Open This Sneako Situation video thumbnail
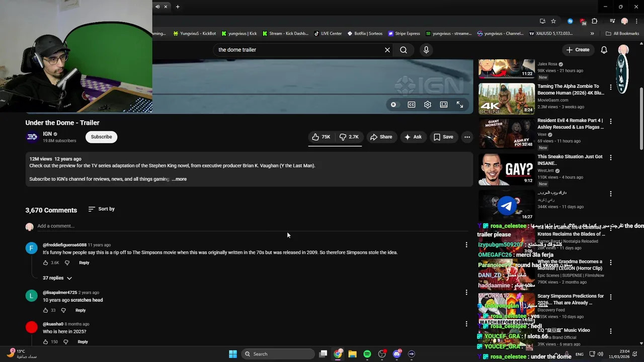Image resolution: width=644 pixels, height=362 pixels. click(x=506, y=170)
